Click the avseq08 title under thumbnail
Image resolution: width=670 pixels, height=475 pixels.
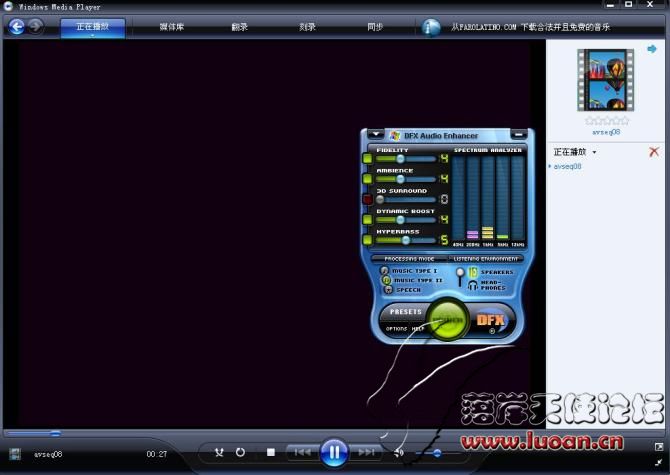[x=605, y=132]
